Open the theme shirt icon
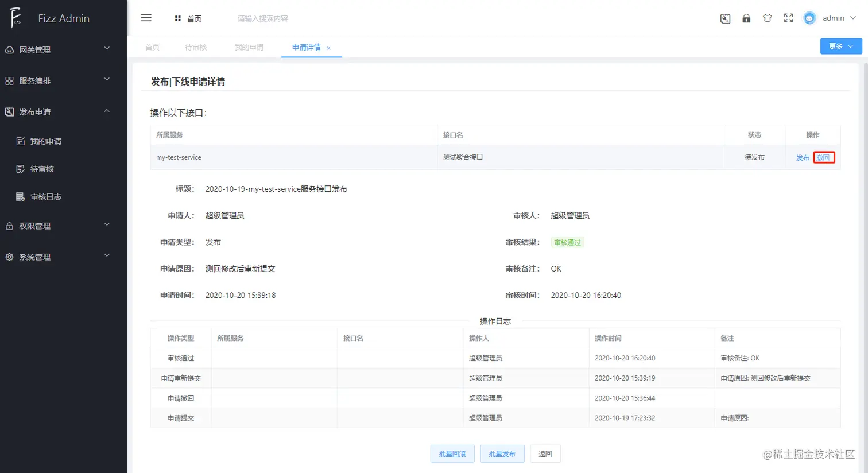This screenshot has width=868, height=473. click(768, 18)
